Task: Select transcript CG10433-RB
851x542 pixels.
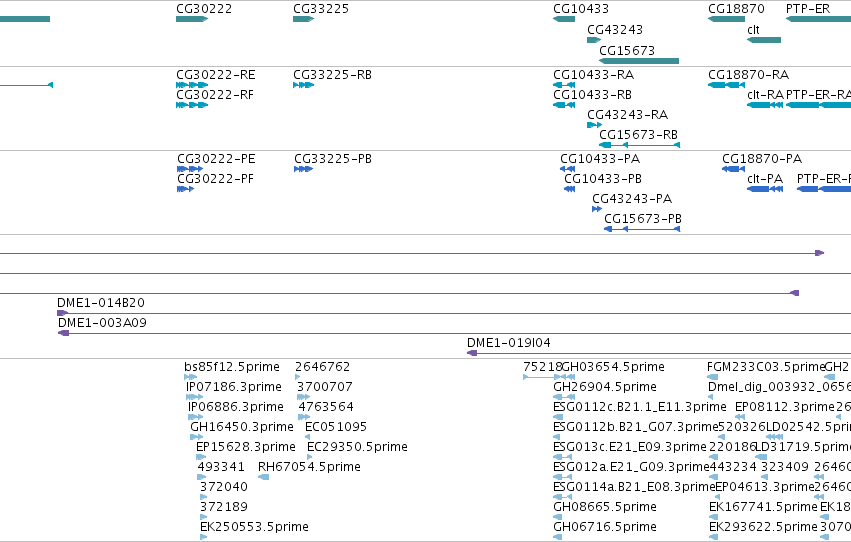Action: 564,105
